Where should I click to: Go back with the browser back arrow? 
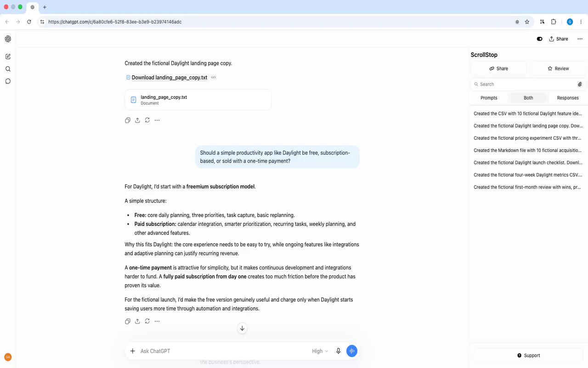7,22
